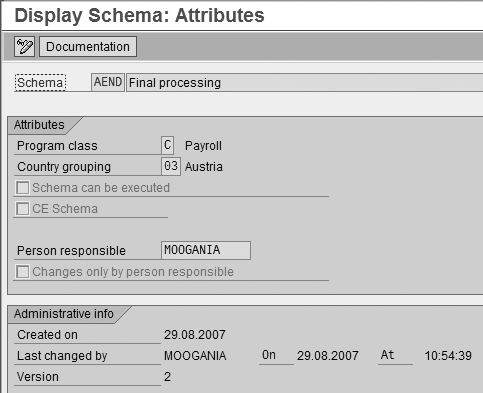
Task: Open the Documentation button
Action: (88, 47)
